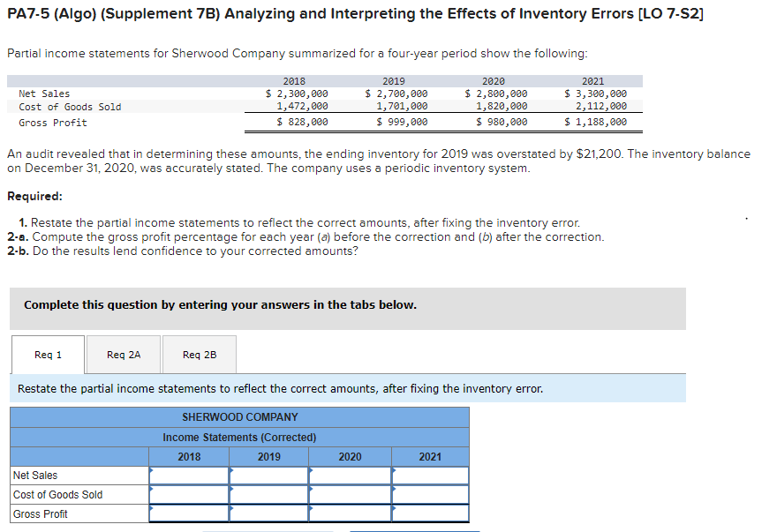Image resolution: width=762 pixels, height=532 pixels.
Task: Select the Cost of Goods Sold 2018 cell
Action: [x=188, y=494]
